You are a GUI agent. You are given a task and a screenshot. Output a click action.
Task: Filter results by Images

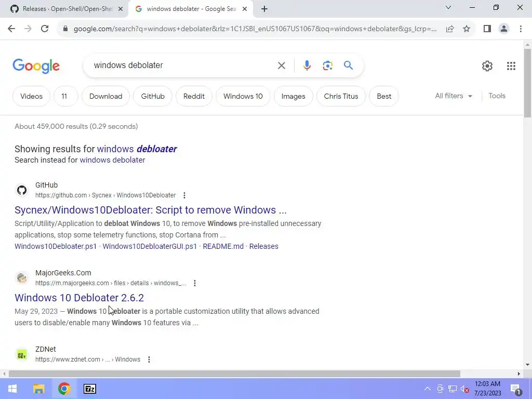coord(293,96)
